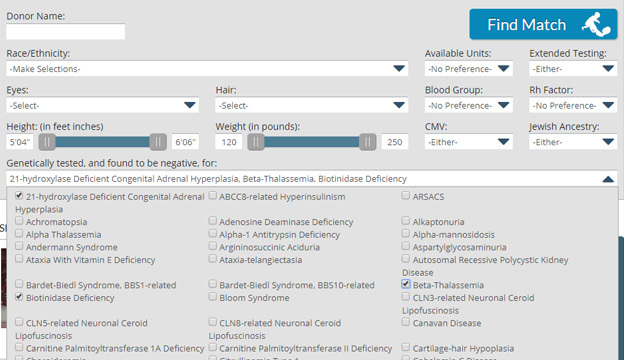Check Carnitine Palmitoyltransferase II Deficiency
Image resolution: width=624 pixels, height=360 pixels.
point(213,347)
